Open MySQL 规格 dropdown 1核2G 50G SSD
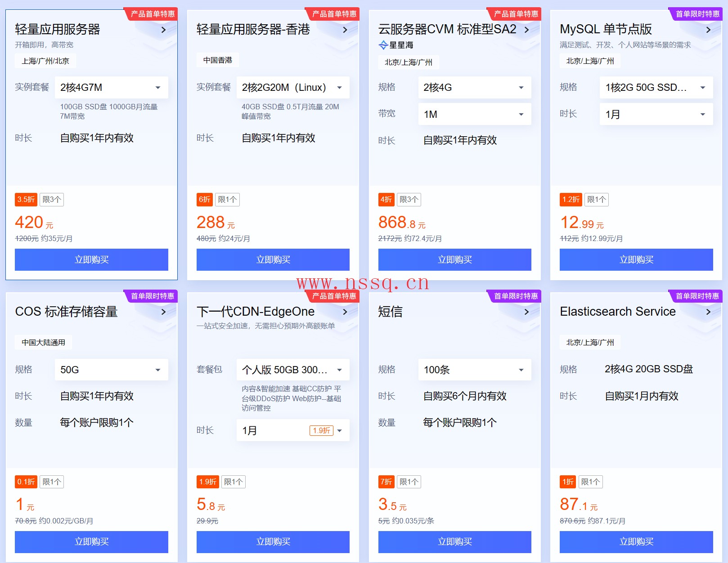Image resolution: width=728 pixels, height=563 pixels. pyautogui.click(x=656, y=87)
